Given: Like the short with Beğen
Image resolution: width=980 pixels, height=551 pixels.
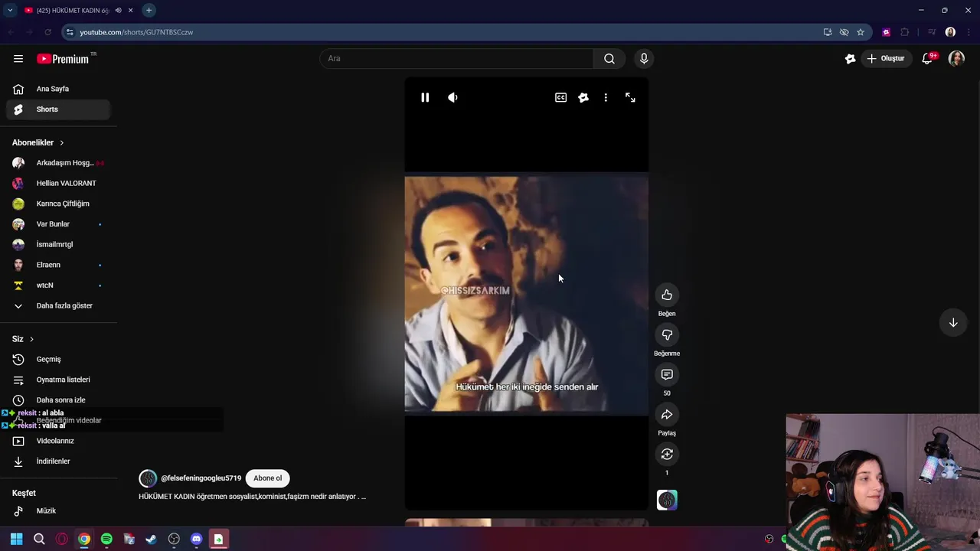Looking at the screenshot, I should pyautogui.click(x=667, y=295).
